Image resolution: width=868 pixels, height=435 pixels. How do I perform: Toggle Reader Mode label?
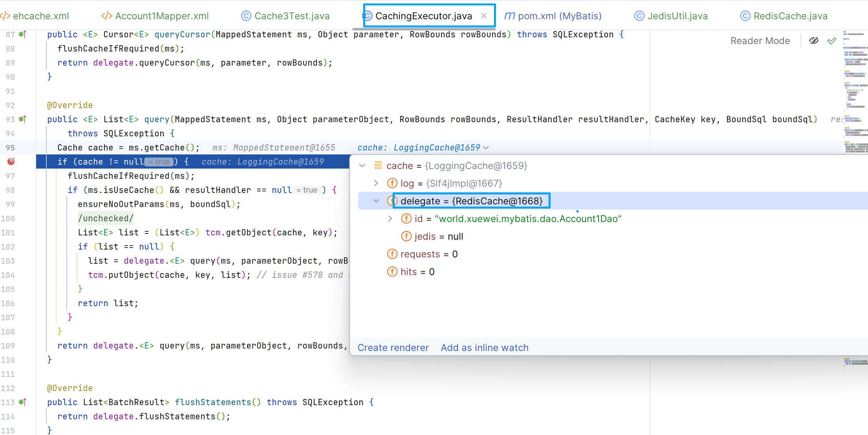pyautogui.click(x=760, y=41)
